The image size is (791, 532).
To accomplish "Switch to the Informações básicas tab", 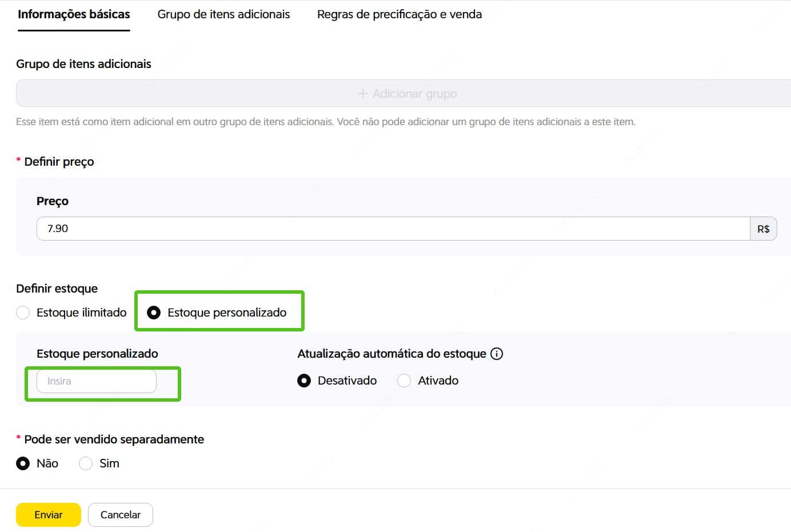I will tap(74, 14).
